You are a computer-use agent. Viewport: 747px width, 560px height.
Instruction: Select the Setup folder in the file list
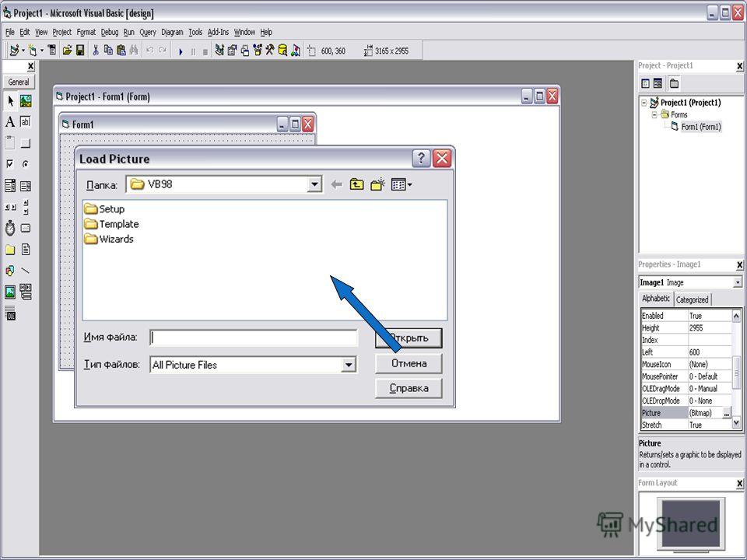point(104,209)
